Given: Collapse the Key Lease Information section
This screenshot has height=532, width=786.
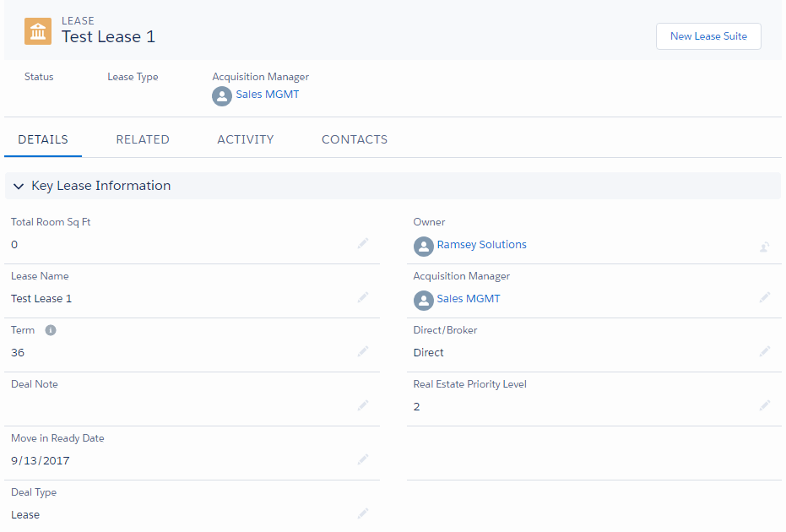Looking at the screenshot, I should [x=19, y=186].
